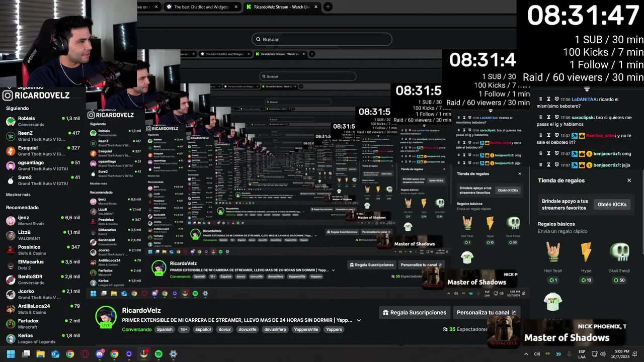
Task: Click the Buscar search field
Action: [321, 39]
